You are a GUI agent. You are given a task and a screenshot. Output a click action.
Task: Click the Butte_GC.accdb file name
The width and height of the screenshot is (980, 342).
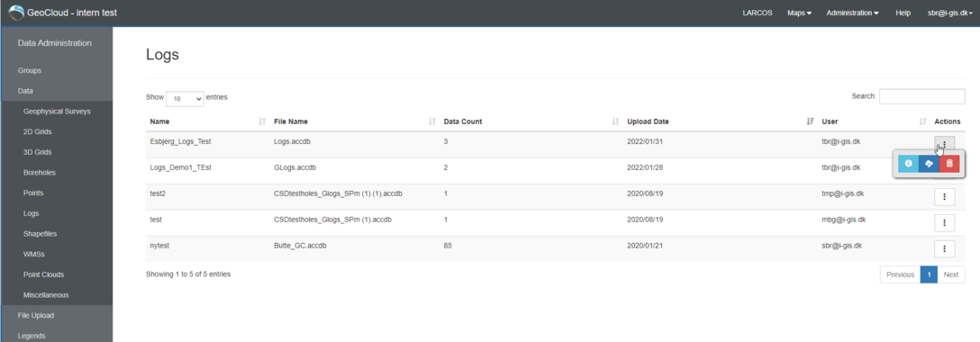(301, 247)
